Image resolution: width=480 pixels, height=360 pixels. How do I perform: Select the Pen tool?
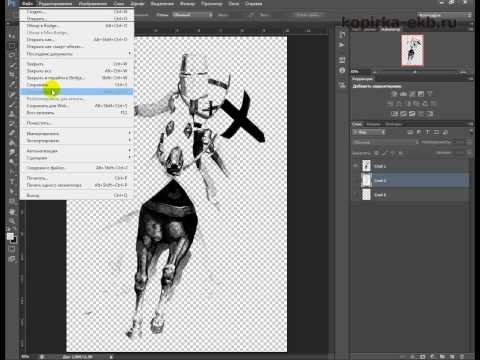pyautogui.click(x=12, y=173)
